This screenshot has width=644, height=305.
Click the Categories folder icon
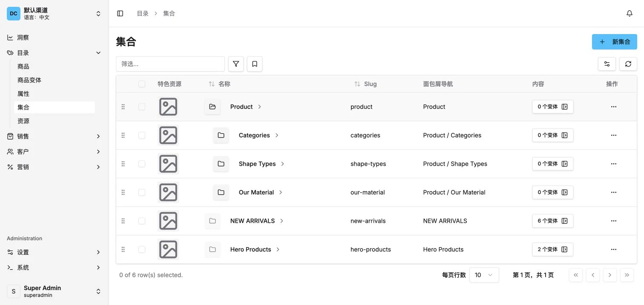(x=221, y=135)
